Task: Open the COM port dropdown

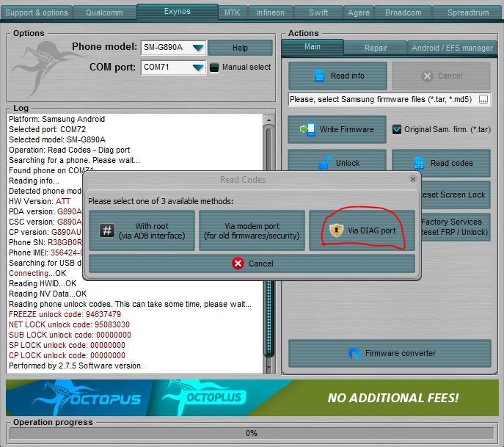Action: coord(198,68)
